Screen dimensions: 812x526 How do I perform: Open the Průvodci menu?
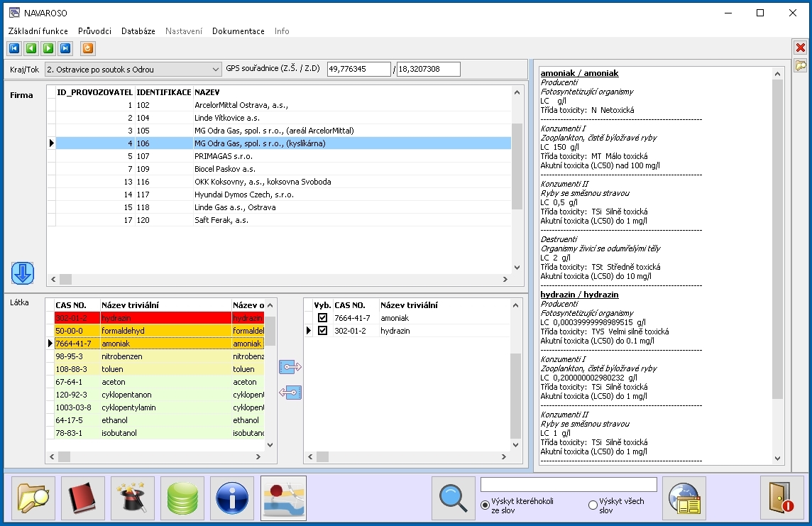pos(94,31)
